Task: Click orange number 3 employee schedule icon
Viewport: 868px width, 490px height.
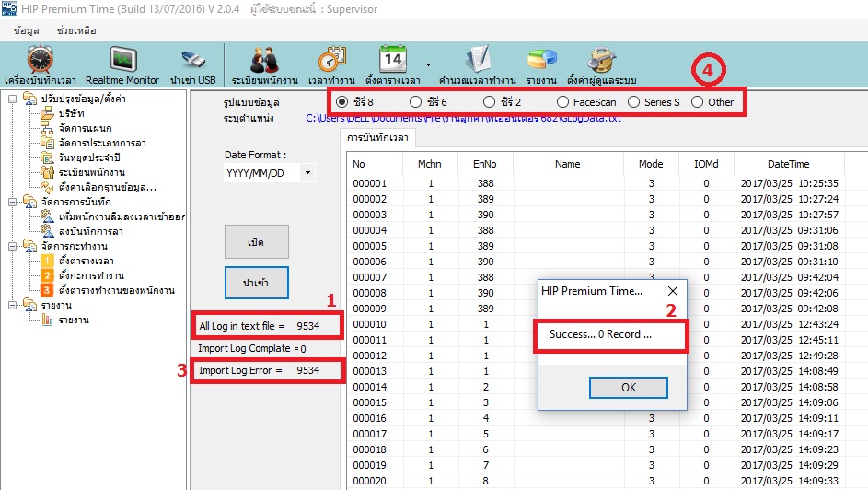Action: point(47,290)
